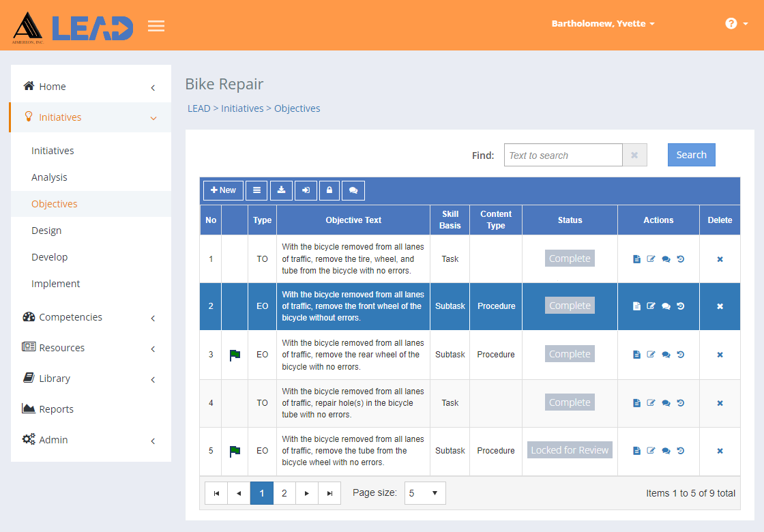Click the edit icon for objective 1

click(x=651, y=258)
